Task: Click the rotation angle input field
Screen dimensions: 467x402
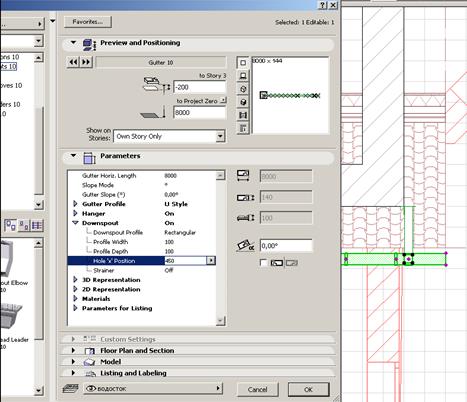Action: point(286,246)
